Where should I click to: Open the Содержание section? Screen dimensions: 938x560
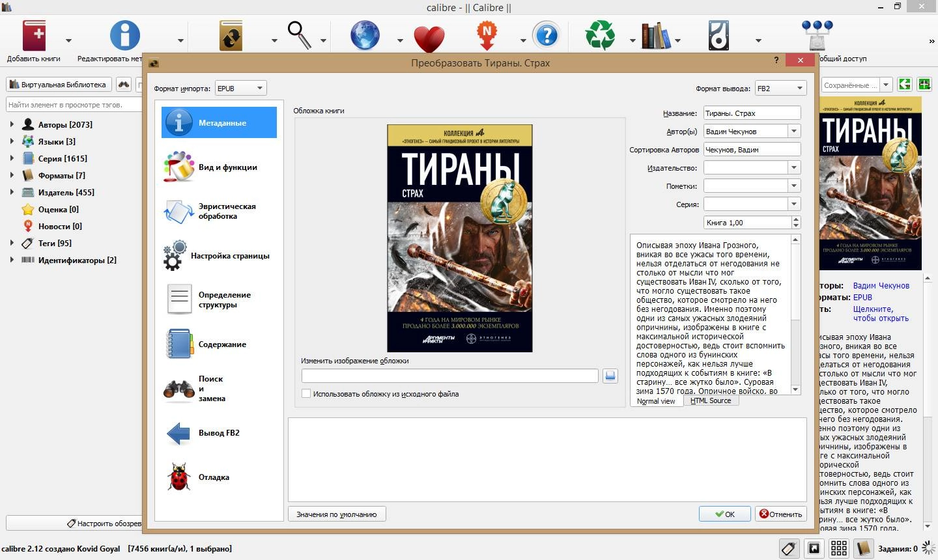pyautogui.click(x=219, y=344)
